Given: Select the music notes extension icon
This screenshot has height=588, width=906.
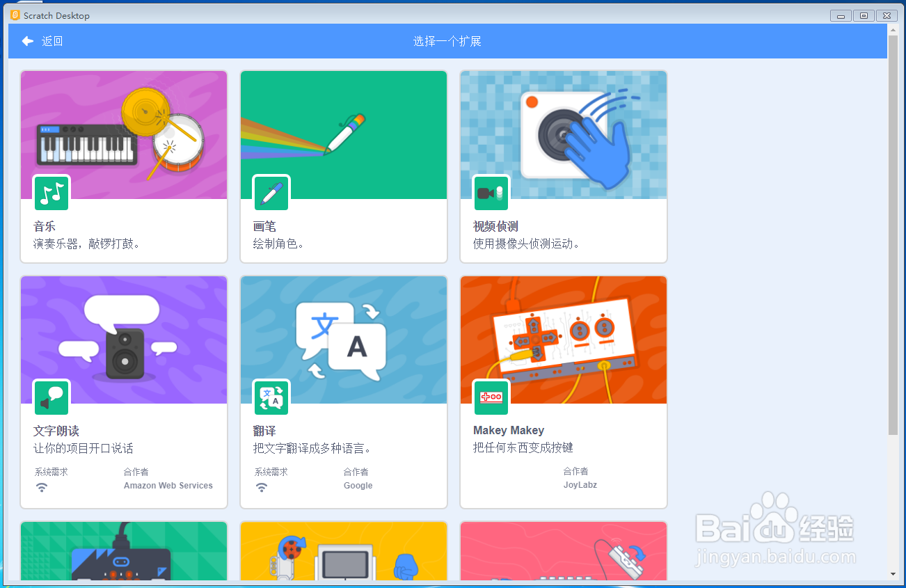Looking at the screenshot, I should pos(51,193).
